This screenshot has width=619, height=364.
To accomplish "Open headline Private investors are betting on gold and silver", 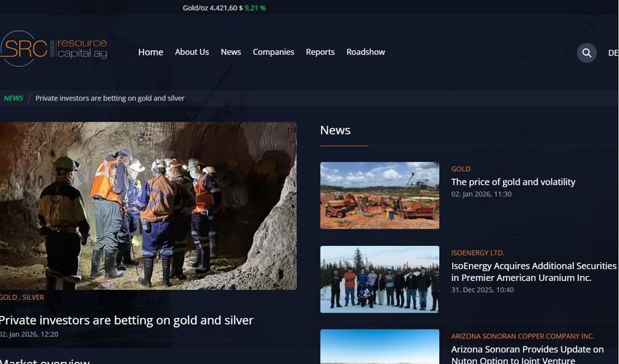I will pos(126,320).
